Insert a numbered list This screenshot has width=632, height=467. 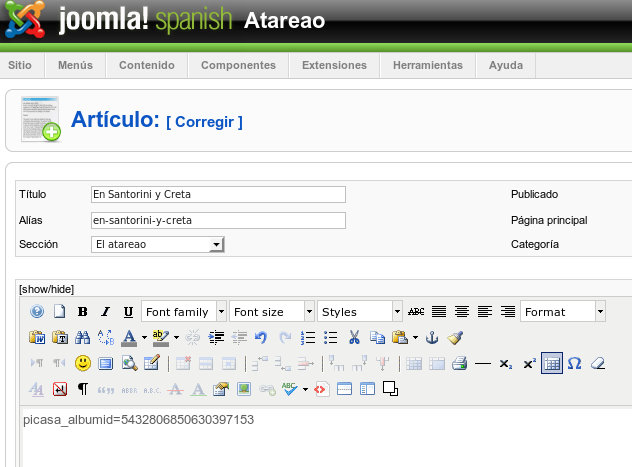tap(308, 337)
